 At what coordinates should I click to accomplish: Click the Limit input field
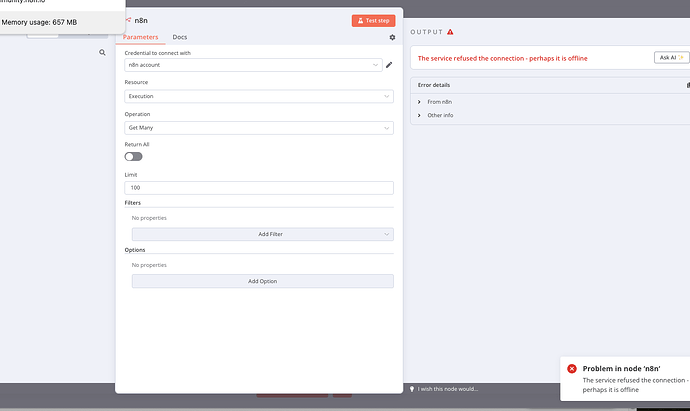[259, 188]
